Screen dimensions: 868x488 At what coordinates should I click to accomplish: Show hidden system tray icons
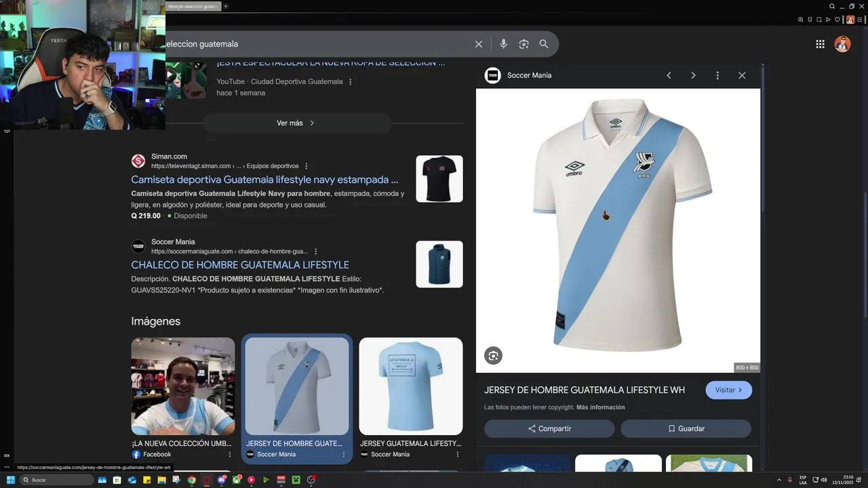click(x=778, y=480)
